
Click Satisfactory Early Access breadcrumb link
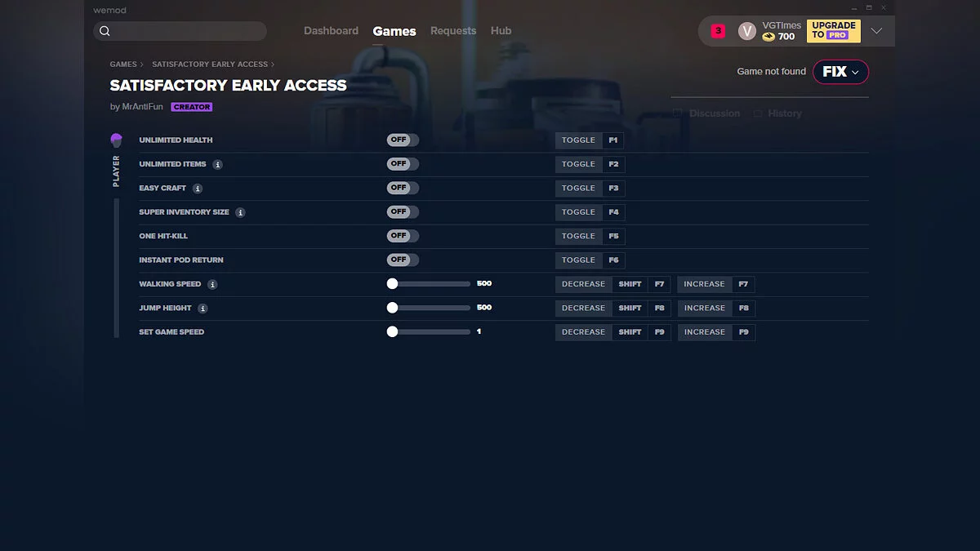pyautogui.click(x=210, y=64)
